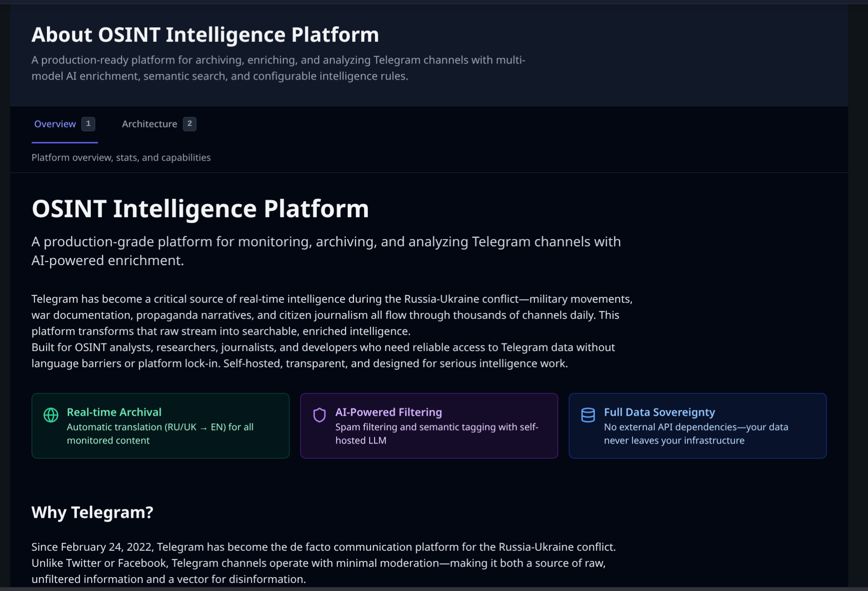The height and width of the screenshot is (591, 868).
Task: Click the paragraph beginning 'Since February 24, 2022'
Action: click(x=323, y=563)
